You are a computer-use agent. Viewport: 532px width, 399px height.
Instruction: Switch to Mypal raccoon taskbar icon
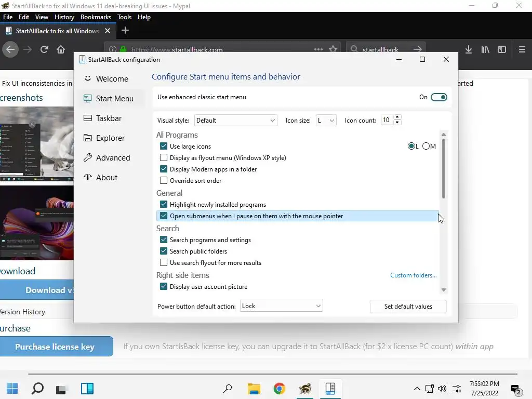click(x=304, y=389)
